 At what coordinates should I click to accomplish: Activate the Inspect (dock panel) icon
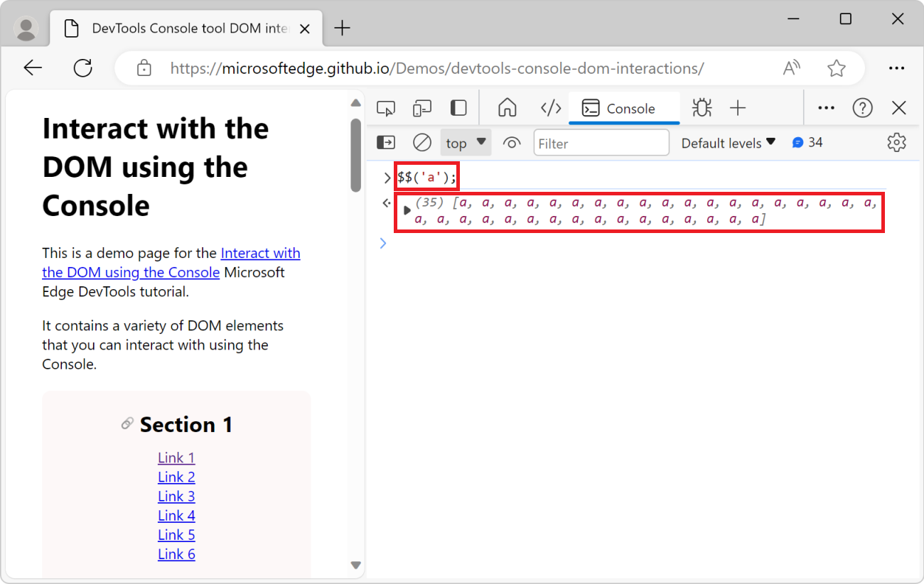tap(458, 108)
